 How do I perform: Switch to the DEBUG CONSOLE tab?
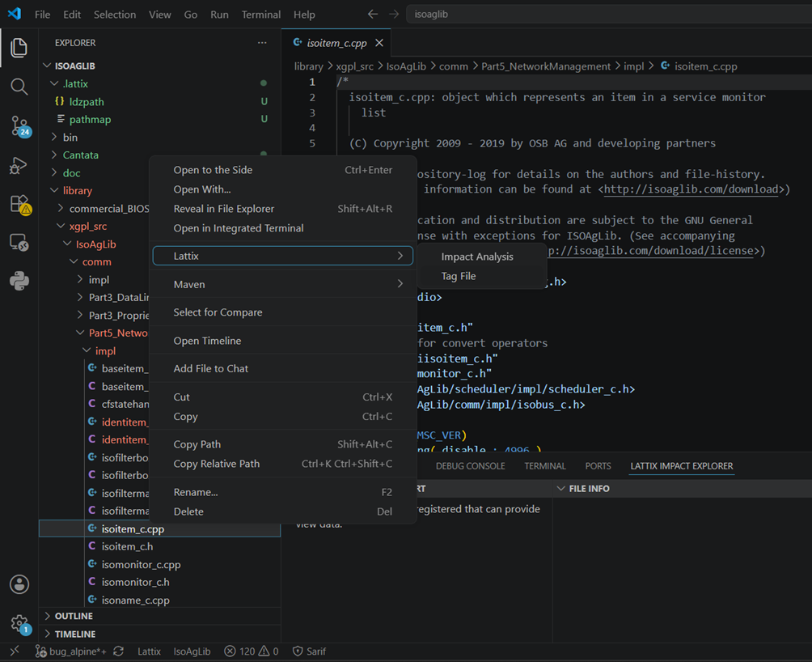(x=470, y=466)
